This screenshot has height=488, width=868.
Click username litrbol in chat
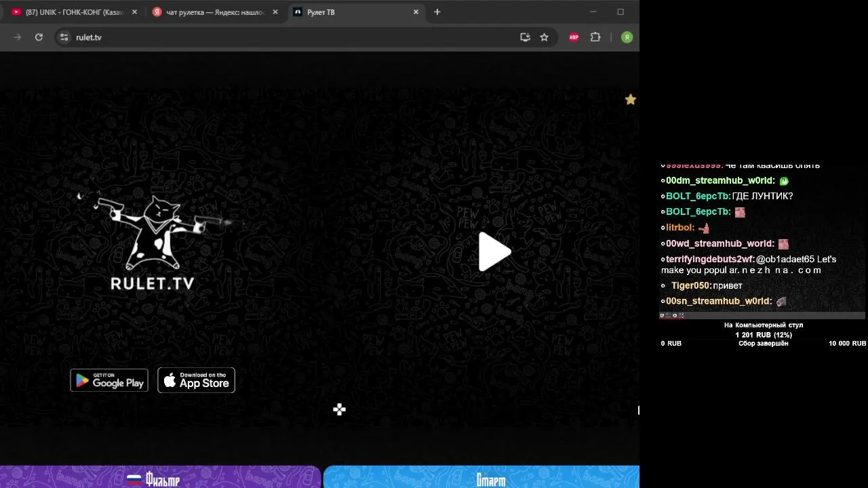[680, 228]
